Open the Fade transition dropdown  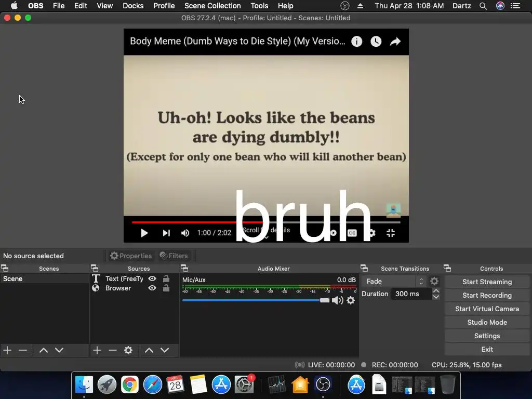tap(394, 281)
